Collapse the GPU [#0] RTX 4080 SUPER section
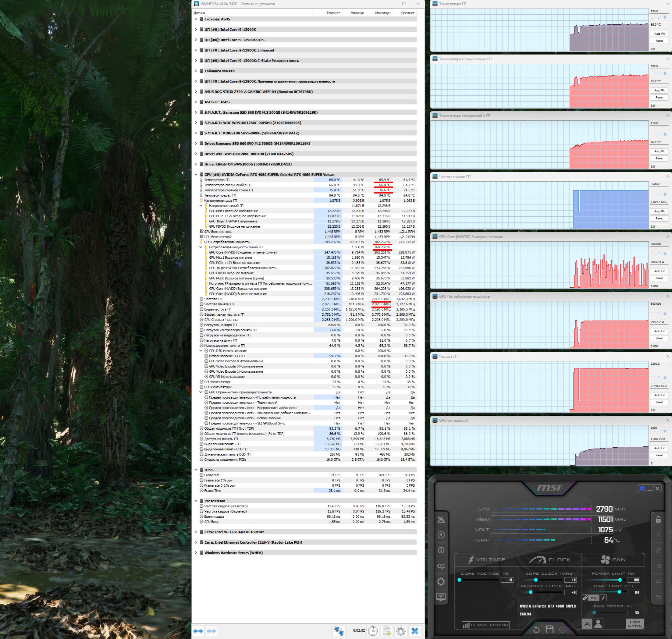This screenshot has width=672, height=639. tap(196, 174)
